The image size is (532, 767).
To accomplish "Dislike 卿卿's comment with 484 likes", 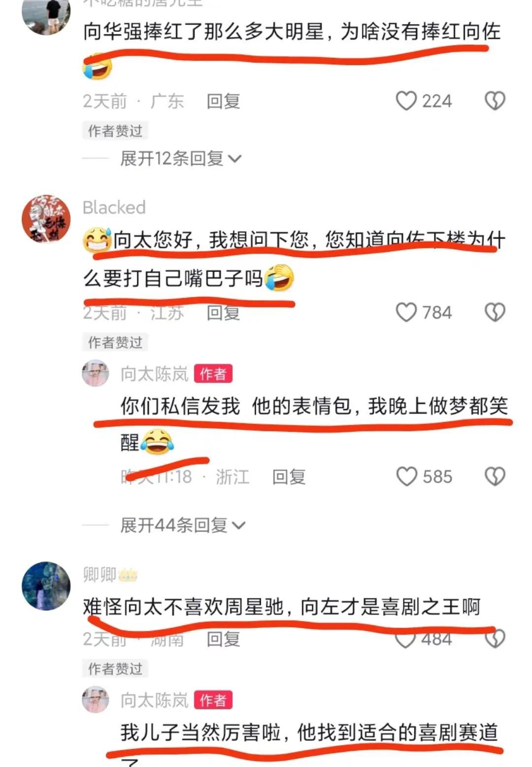I will [495, 639].
